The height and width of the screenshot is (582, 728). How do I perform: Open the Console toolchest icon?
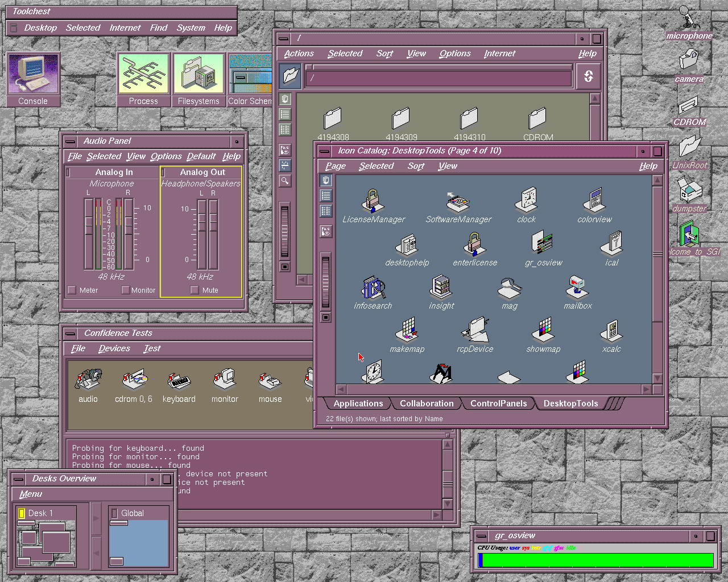point(33,74)
